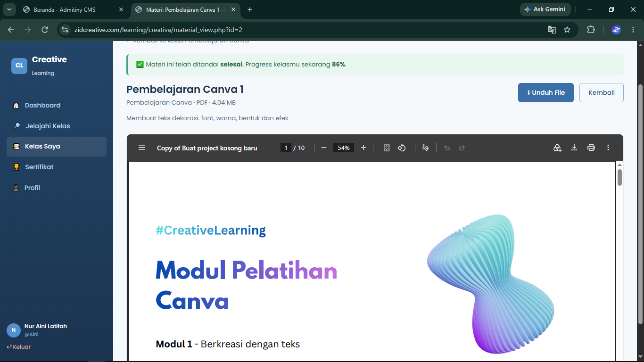
Task: Open the Extensions puzzle icon
Action: point(591,30)
